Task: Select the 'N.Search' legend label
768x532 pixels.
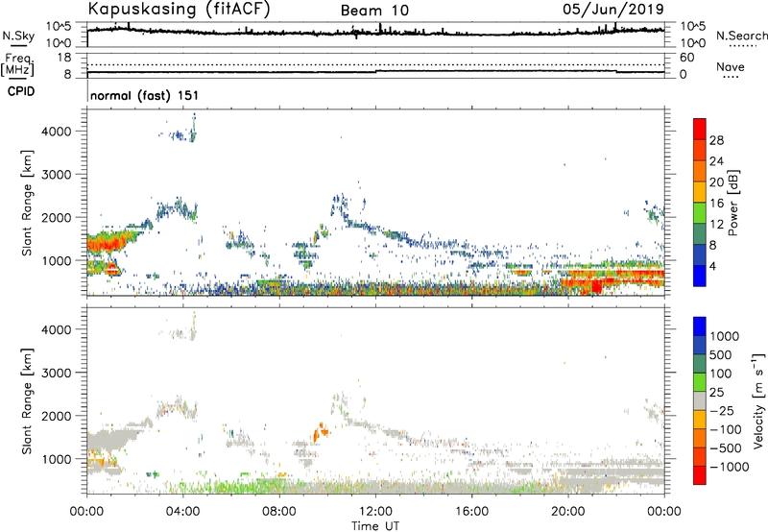Action: coord(742,36)
